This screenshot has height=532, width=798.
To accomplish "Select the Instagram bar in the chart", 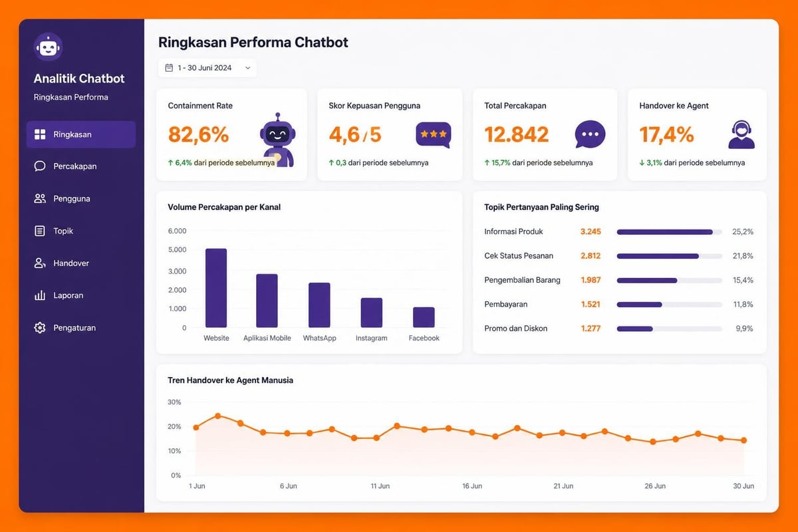I will tap(371, 313).
